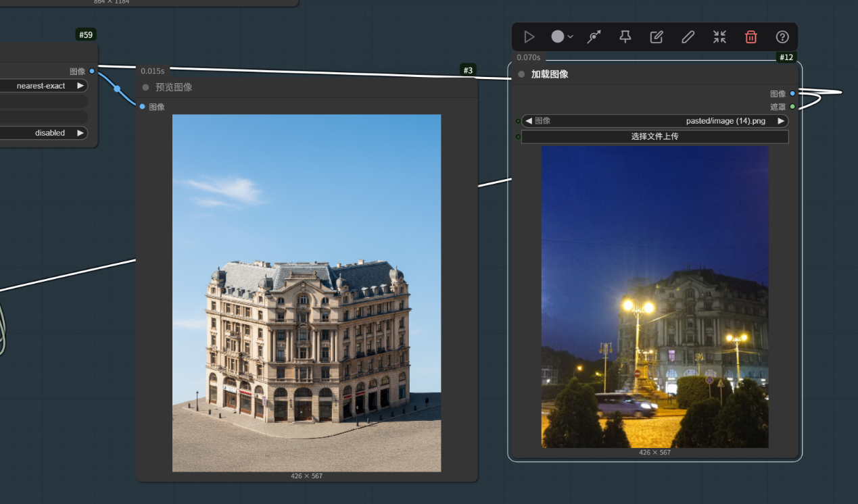This screenshot has height=504, width=858.
Task: Click the play icon to run selected node
Action: click(x=529, y=37)
